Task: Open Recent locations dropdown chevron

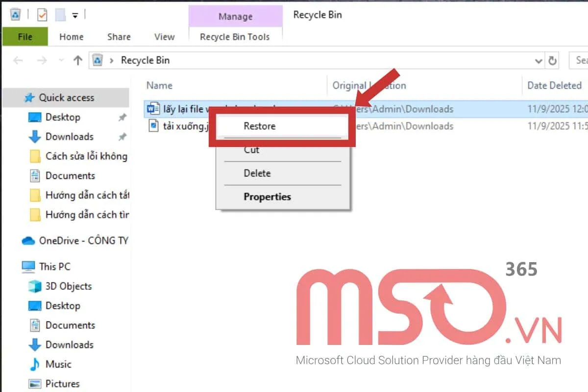Action: [x=61, y=60]
